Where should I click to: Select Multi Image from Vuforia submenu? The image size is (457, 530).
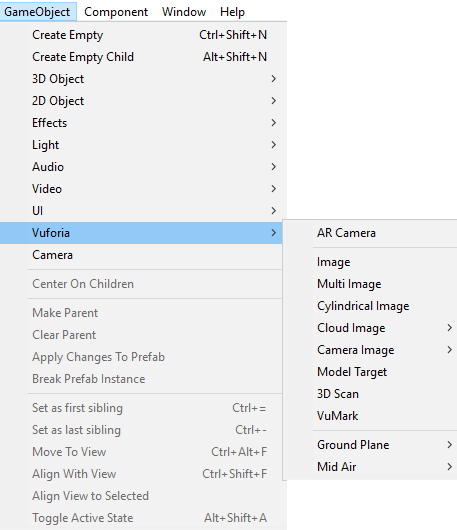tap(370, 284)
